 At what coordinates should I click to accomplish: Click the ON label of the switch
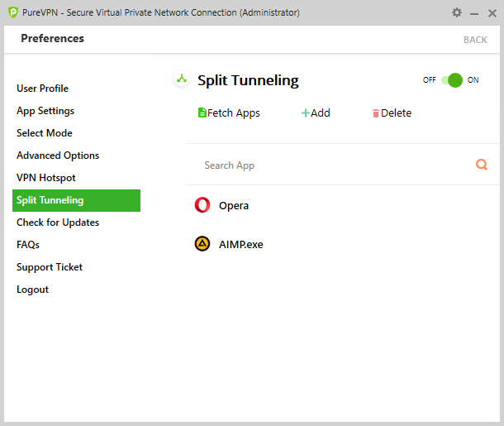pos(473,80)
